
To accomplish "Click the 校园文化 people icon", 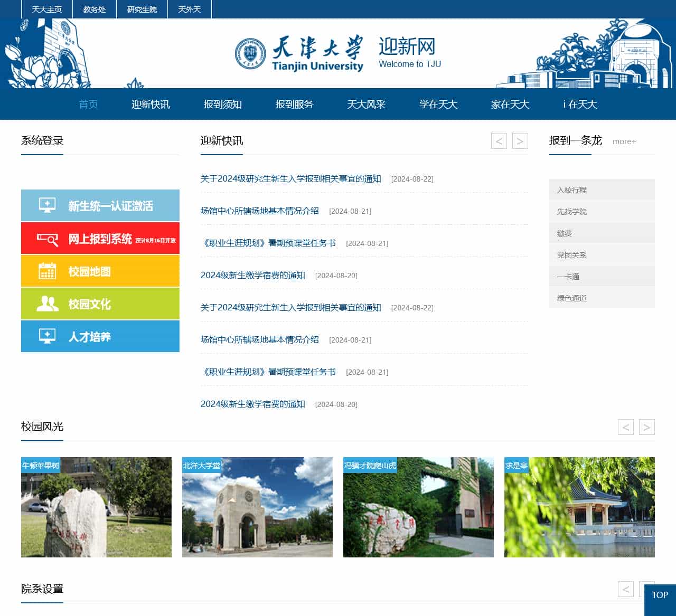I will point(47,304).
